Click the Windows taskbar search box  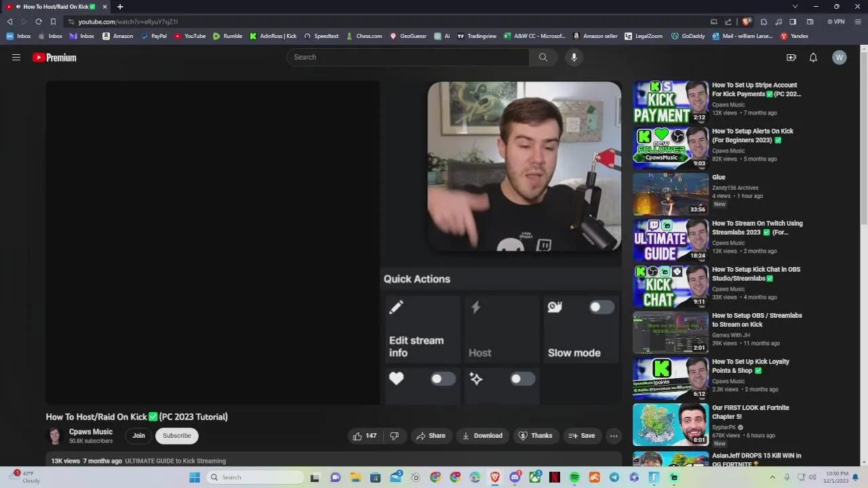(255, 477)
